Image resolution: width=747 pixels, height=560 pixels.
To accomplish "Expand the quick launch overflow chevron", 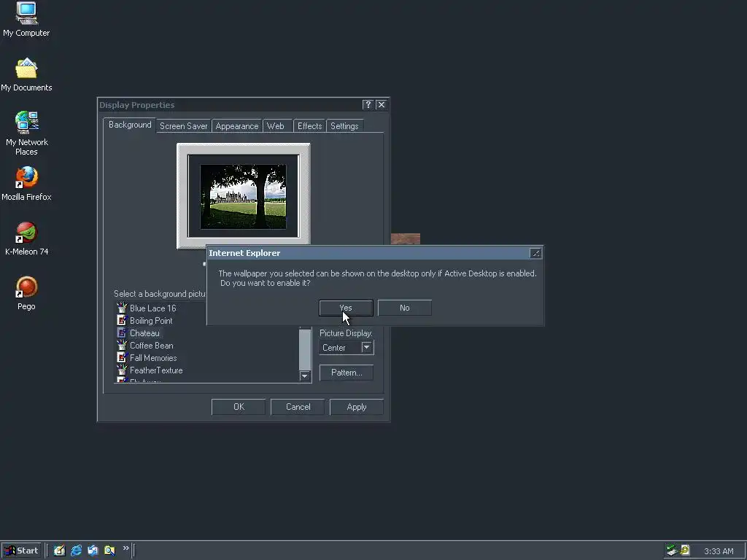I will (x=125, y=548).
